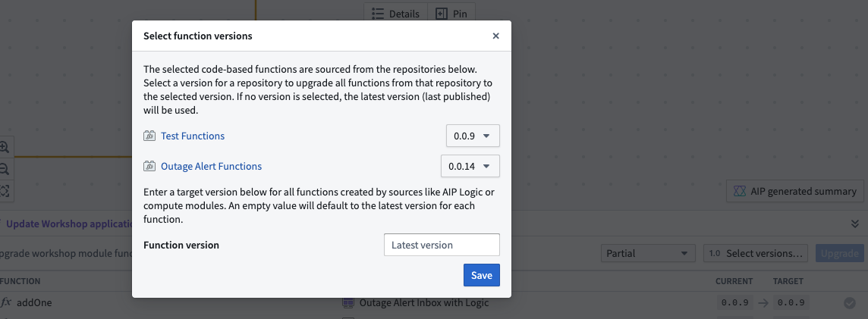Click the addOne row status checkmark icon
The width and height of the screenshot is (868, 319).
850,303
